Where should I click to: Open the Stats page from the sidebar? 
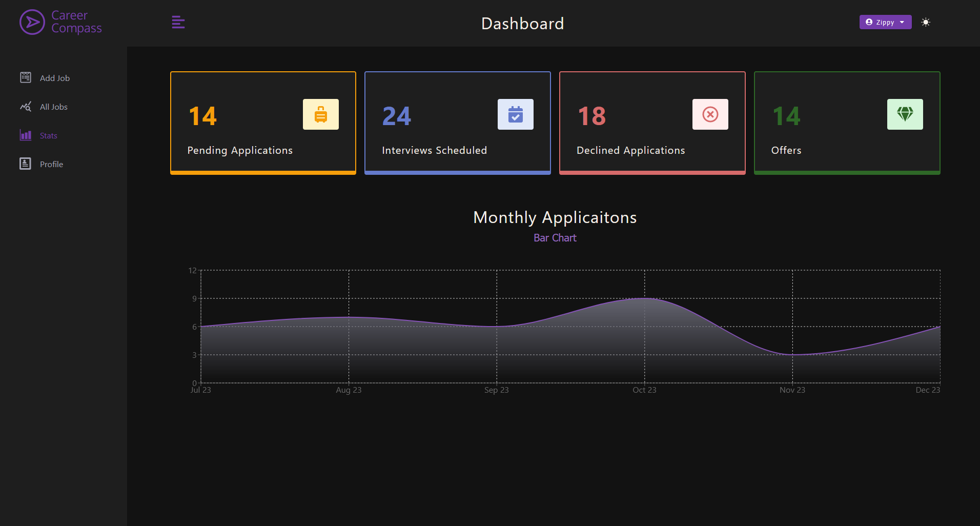tap(48, 135)
